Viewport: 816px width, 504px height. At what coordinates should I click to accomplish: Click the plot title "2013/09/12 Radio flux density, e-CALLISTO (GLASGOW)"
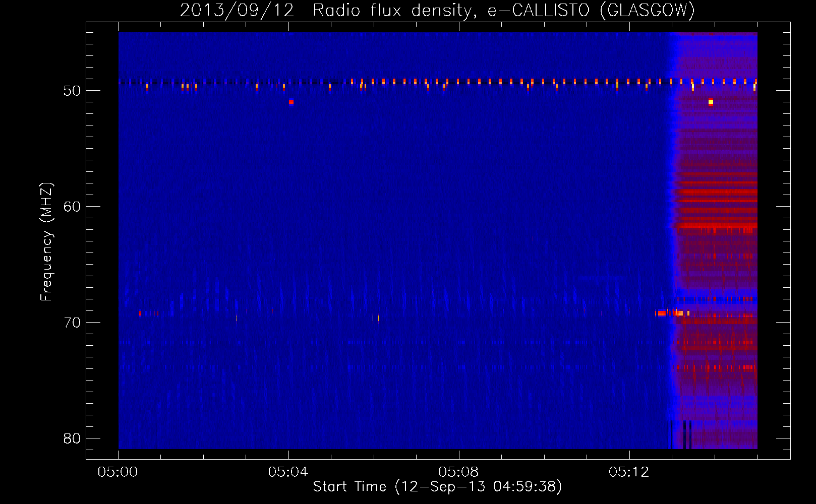437,10
